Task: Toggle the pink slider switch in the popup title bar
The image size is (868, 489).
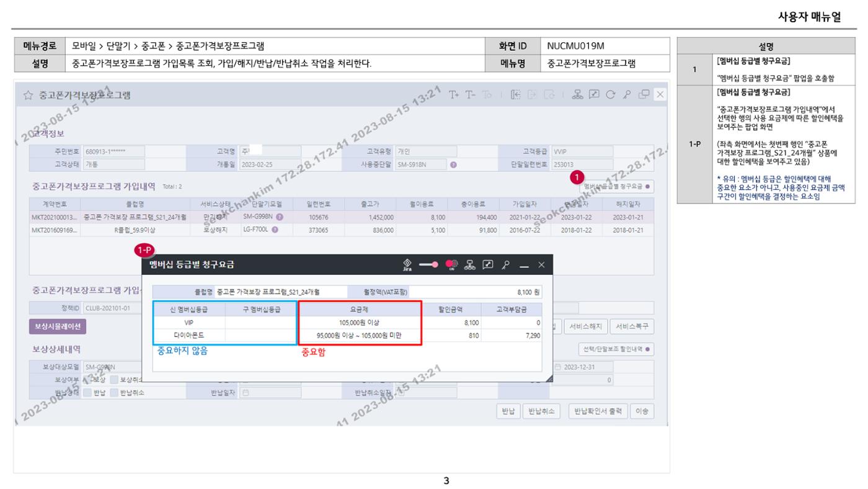Action: (428, 265)
